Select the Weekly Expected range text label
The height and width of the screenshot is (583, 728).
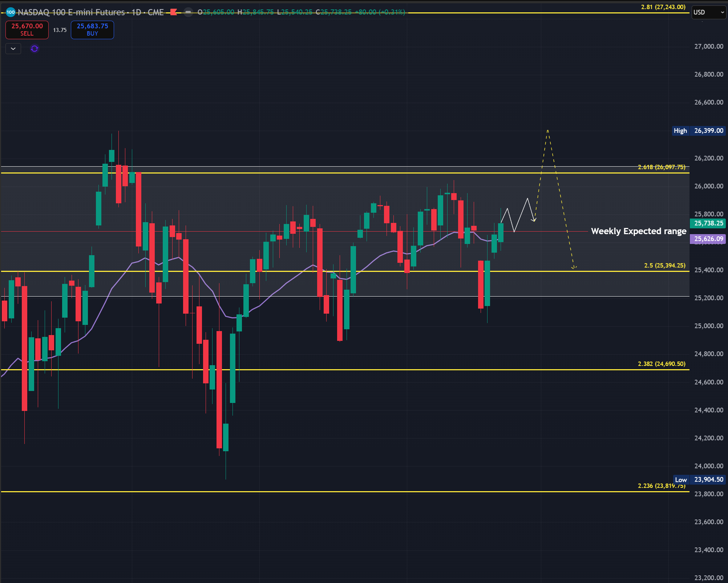(638, 231)
